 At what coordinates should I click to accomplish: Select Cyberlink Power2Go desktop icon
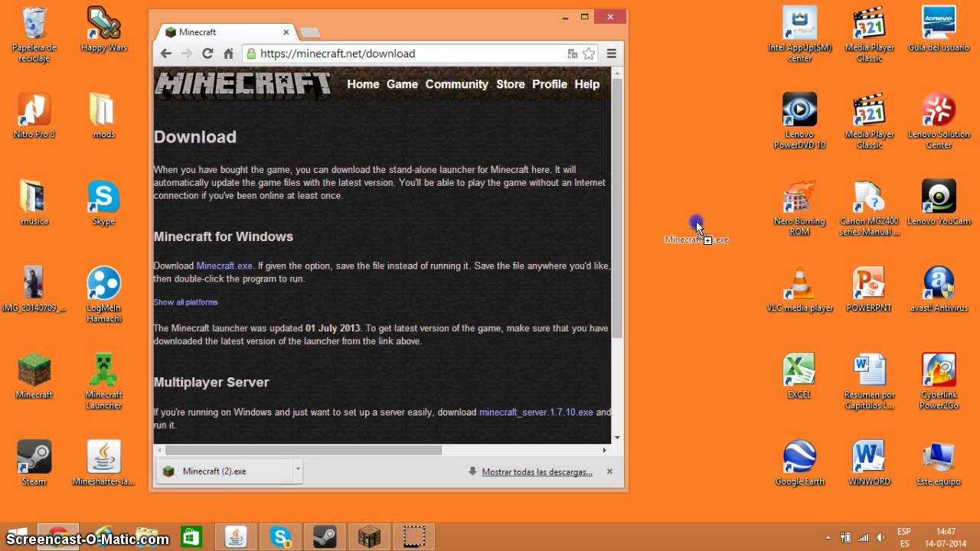click(x=939, y=381)
